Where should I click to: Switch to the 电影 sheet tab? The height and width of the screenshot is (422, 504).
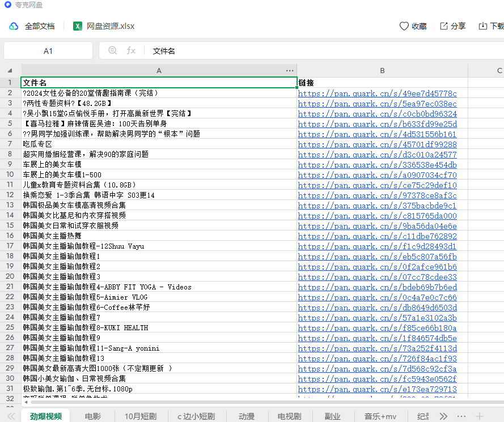pos(93,416)
